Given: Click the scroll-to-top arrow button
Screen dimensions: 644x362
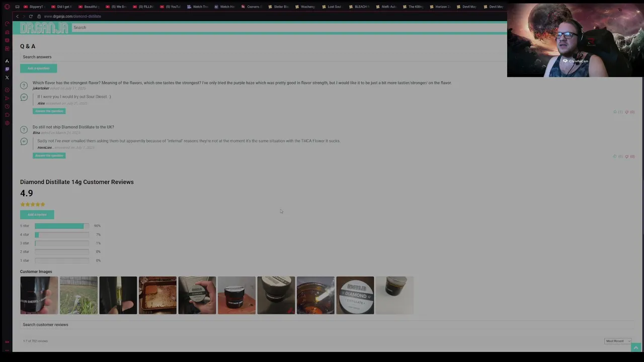Looking at the screenshot, I should click(x=636, y=347).
